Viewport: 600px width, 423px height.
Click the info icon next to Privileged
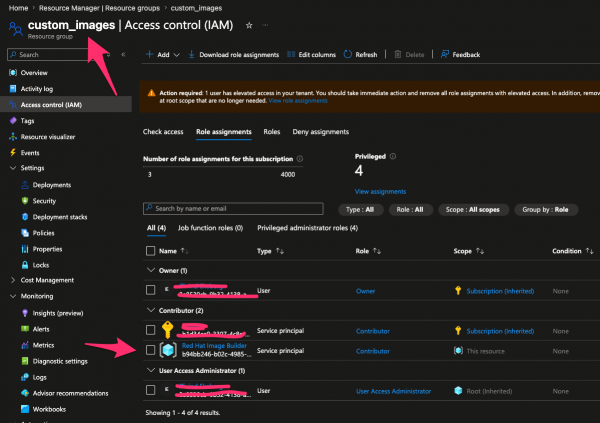393,156
